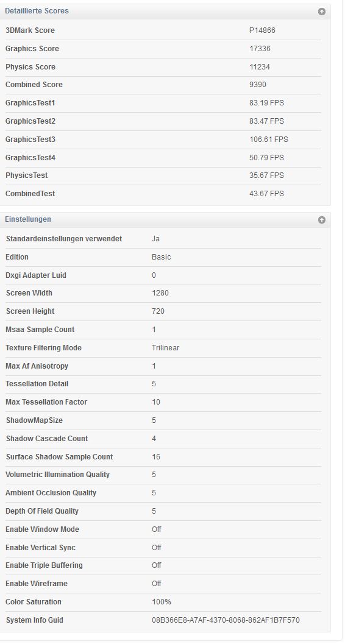Select the CombinedTest row label
Image resolution: width=345 pixels, height=644 pixels.
[x=30, y=194]
